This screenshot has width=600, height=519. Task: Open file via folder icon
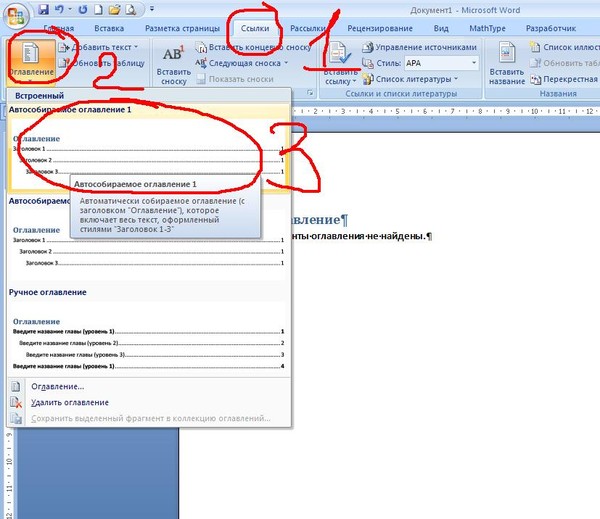tap(114, 10)
